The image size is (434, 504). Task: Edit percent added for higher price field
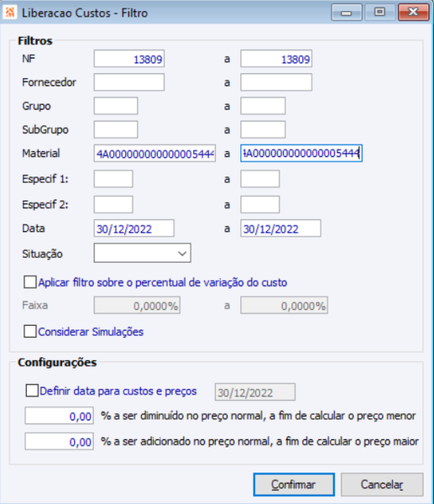tap(60, 441)
